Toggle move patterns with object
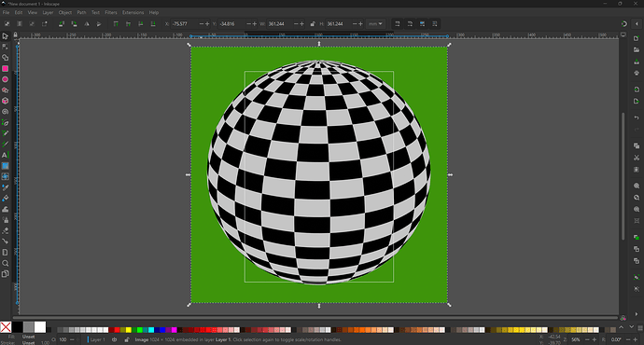This screenshot has width=644, height=345. pos(435,24)
